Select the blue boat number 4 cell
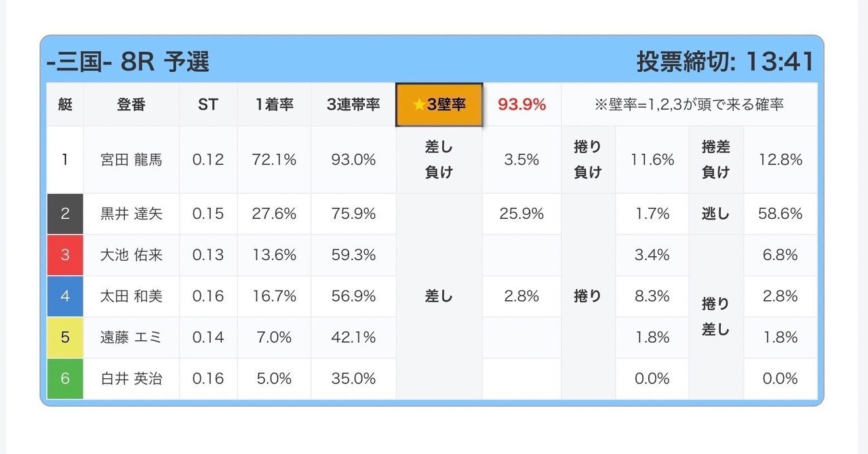868x454 pixels. pos(65,296)
